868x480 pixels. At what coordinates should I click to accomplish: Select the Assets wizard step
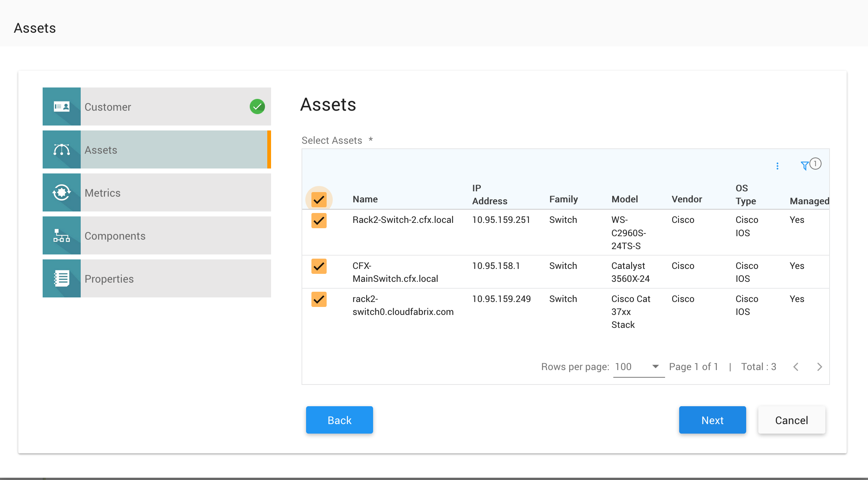[157, 149]
